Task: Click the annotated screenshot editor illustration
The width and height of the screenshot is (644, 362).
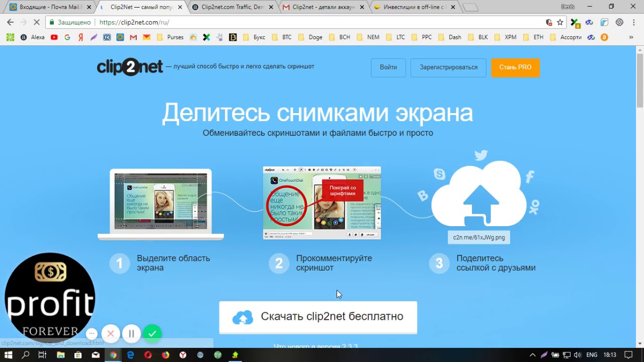Action: tap(322, 203)
